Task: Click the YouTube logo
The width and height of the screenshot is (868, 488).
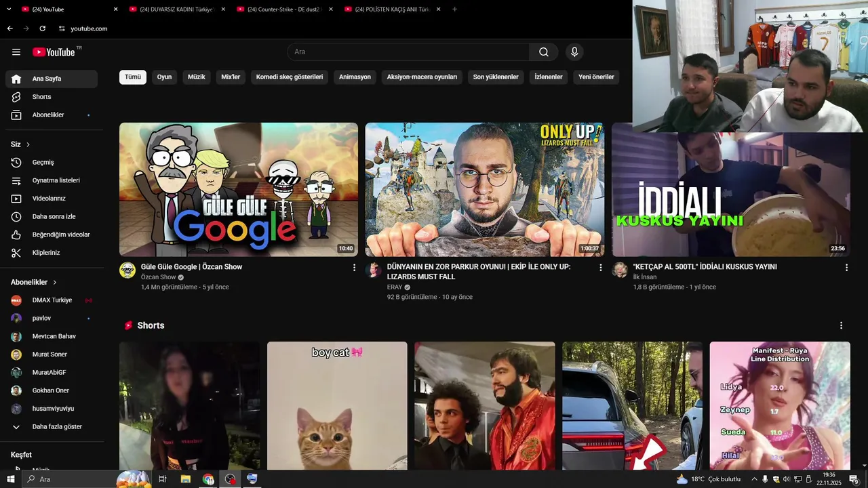Action: coord(54,52)
